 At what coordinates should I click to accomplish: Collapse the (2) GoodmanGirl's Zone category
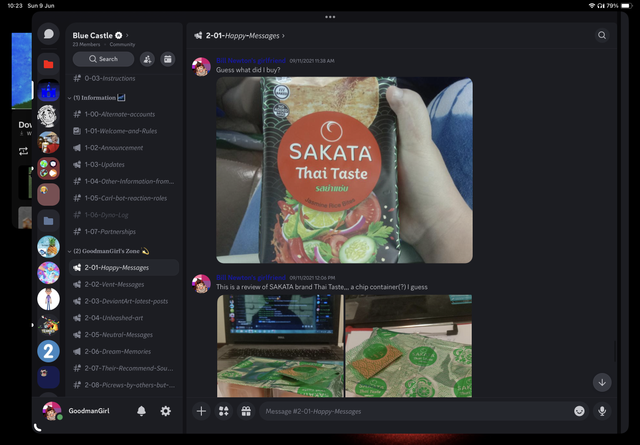pyautogui.click(x=109, y=251)
